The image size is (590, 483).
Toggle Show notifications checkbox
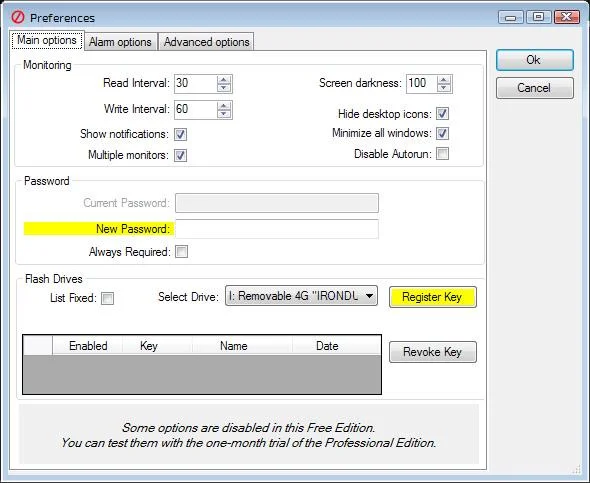click(x=180, y=134)
